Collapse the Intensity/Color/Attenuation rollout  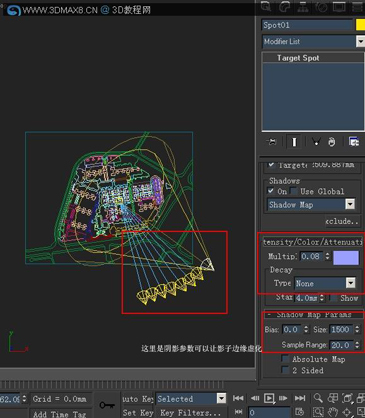pos(313,242)
